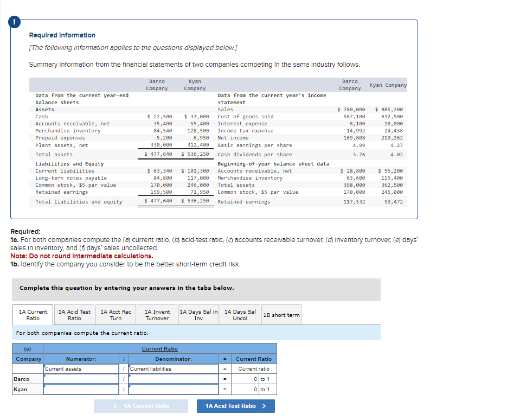
Task: Click Barco sales value '$ 780,000'
Action: pyautogui.click(x=351, y=110)
